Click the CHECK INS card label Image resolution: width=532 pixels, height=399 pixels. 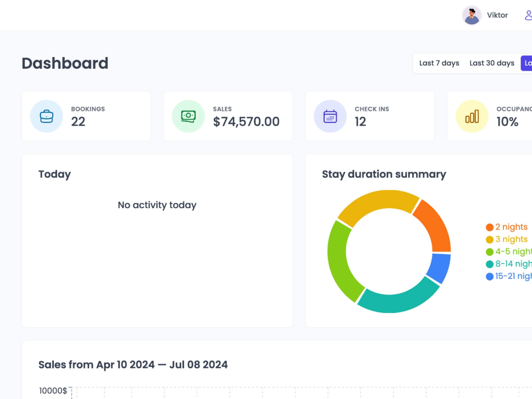pyautogui.click(x=372, y=109)
